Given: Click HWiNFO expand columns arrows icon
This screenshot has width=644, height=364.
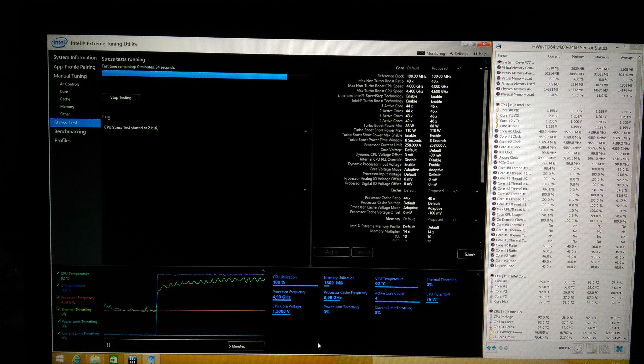Looking at the screenshot, I should coord(491,348).
